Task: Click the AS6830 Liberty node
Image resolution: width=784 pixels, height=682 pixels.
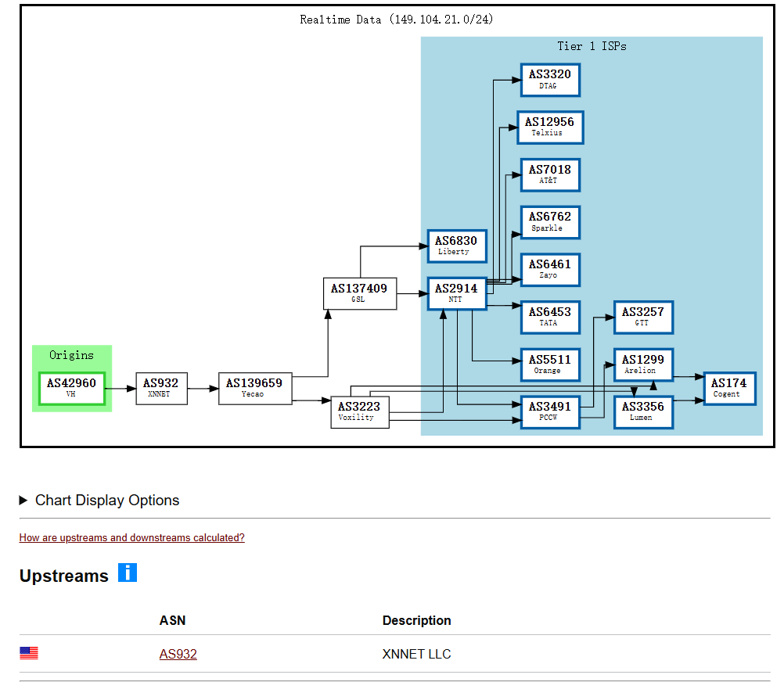Action: click(x=457, y=246)
